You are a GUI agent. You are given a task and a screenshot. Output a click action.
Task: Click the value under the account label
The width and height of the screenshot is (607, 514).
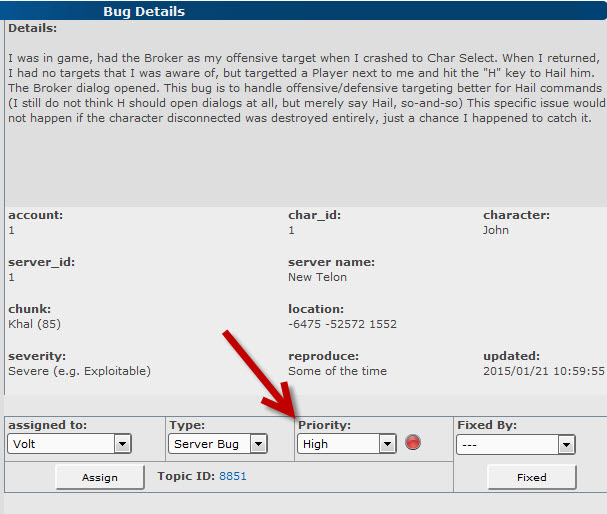coord(12,230)
